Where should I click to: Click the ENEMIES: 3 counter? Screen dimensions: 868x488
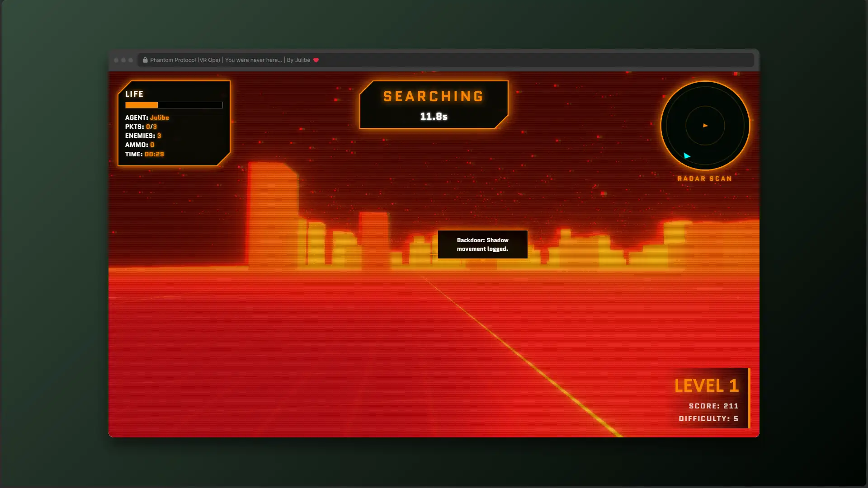[x=143, y=136]
